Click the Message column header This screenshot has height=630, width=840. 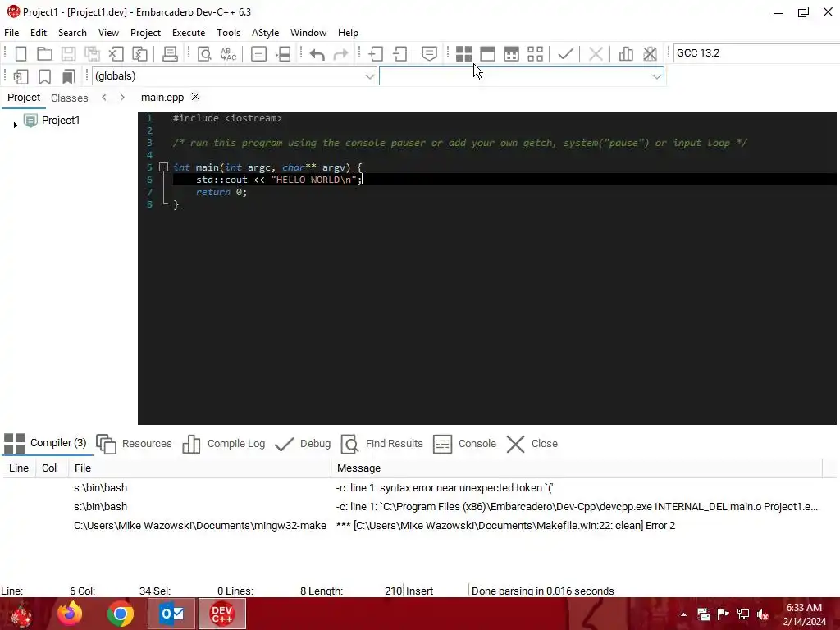coord(577,468)
